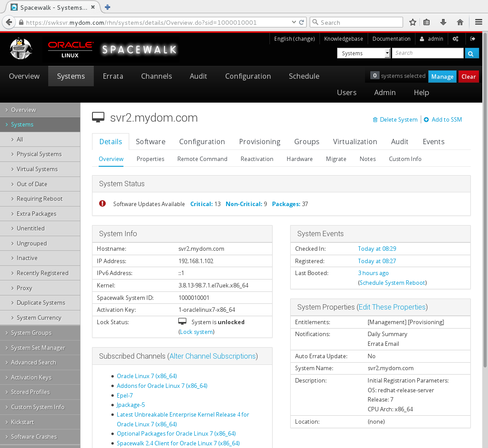Screen dimensions: 488x448
Task: Open the Admin navigation menu
Action: 384,92
